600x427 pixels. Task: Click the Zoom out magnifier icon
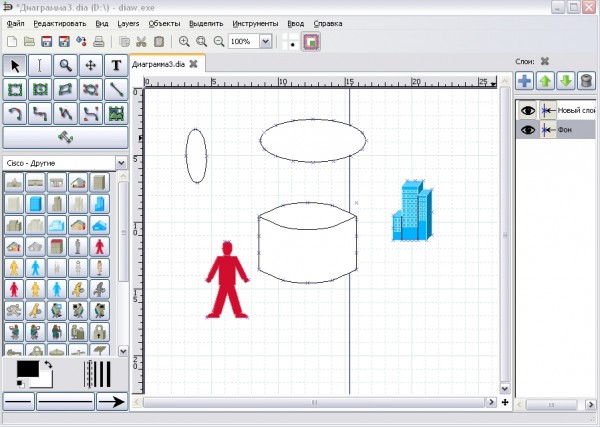coord(219,41)
